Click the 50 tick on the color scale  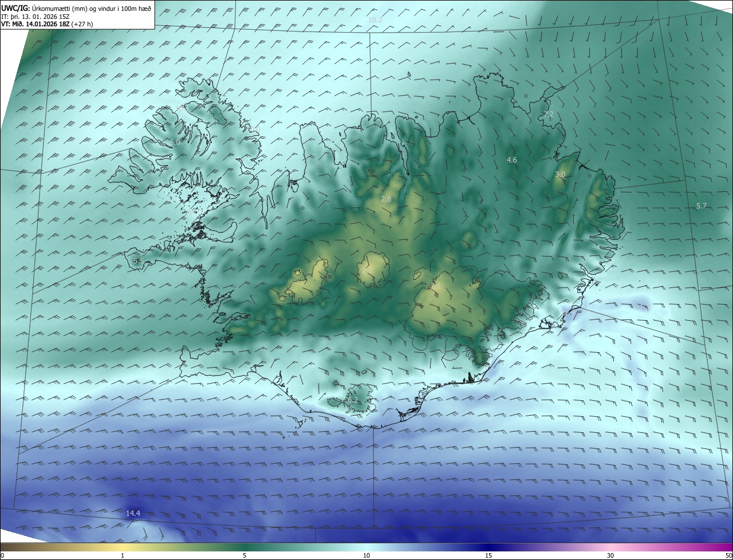729,555
